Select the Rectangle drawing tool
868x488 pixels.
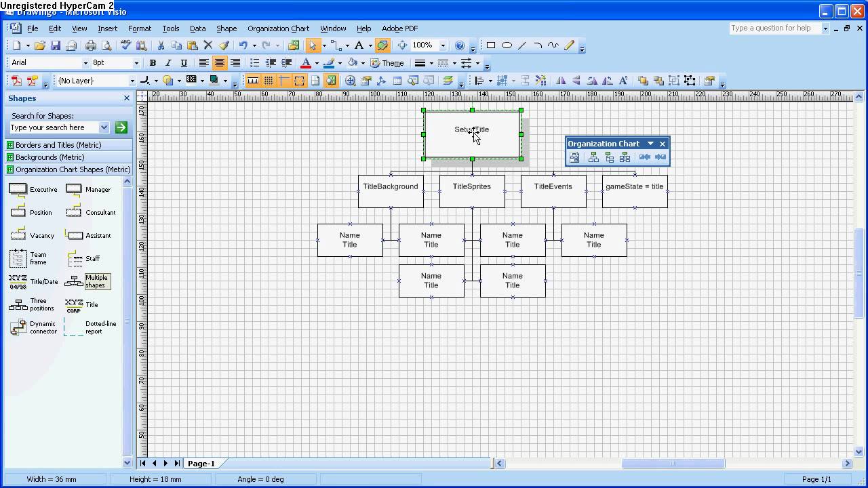tap(491, 45)
